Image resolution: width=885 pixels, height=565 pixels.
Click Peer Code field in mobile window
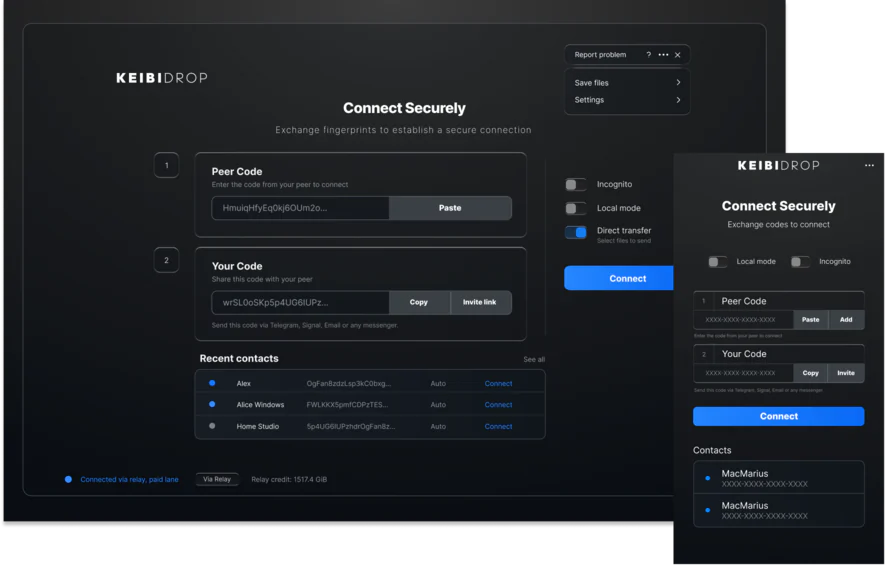click(743, 319)
